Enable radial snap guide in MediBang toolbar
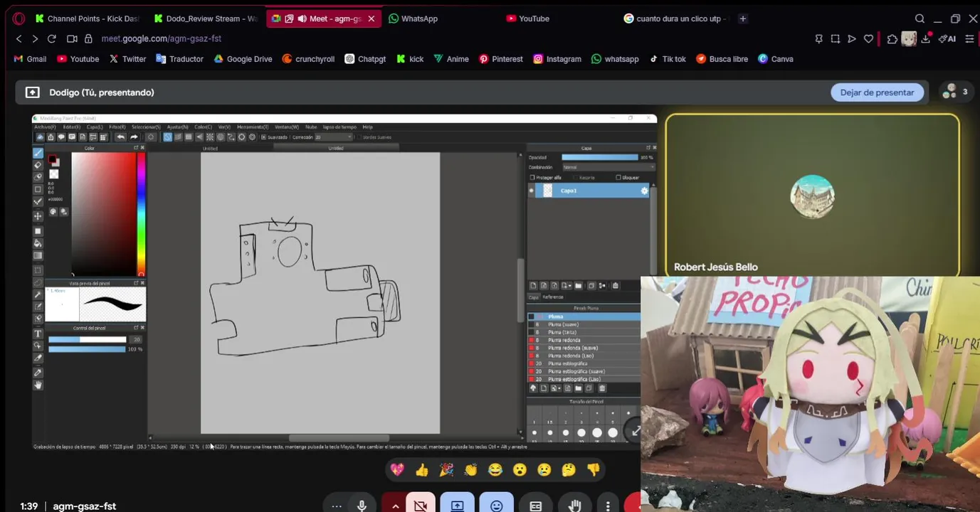The width and height of the screenshot is (980, 512). pyautogui.click(x=209, y=137)
